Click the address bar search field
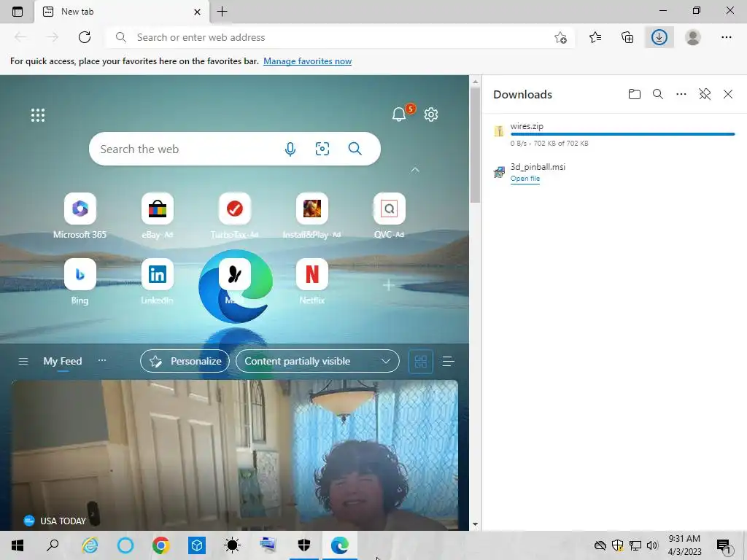The width and height of the screenshot is (747, 560). [x=339, y=37]
